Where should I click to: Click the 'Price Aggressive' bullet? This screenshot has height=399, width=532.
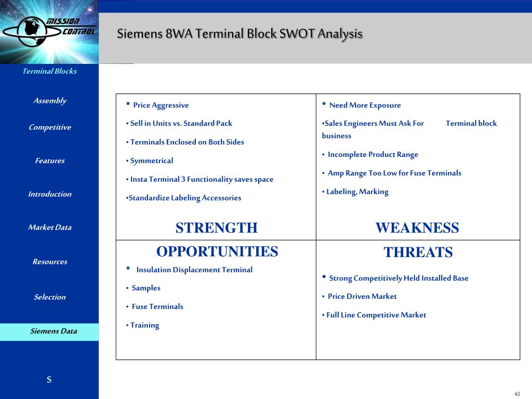[161, 105]
